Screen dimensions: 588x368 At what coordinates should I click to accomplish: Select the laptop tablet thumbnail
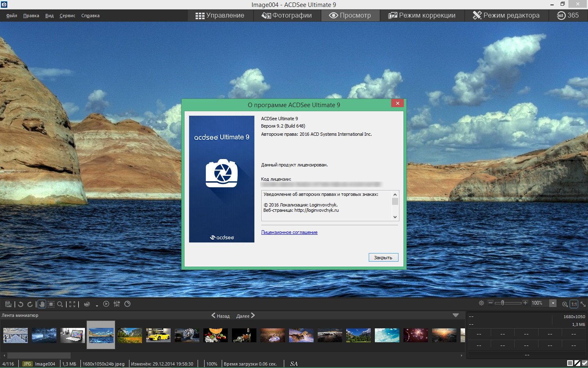point(73,335)
